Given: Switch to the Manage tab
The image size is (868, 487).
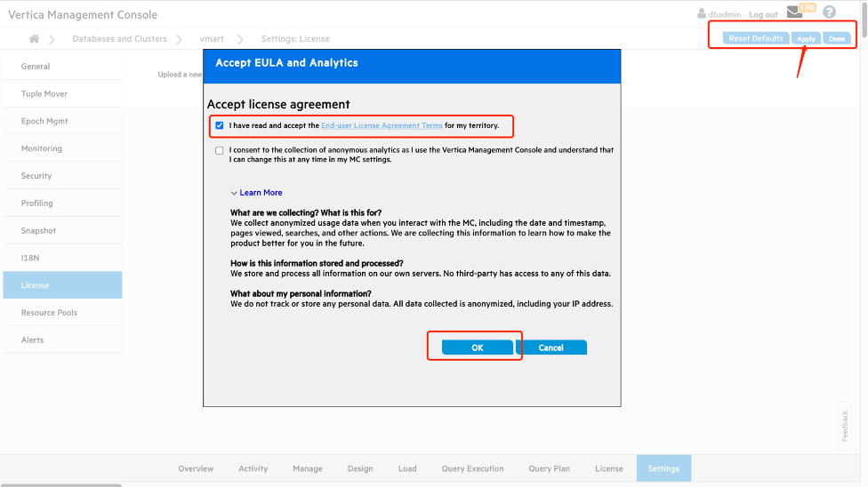Looking at the screenshot, I should point(307,468).
